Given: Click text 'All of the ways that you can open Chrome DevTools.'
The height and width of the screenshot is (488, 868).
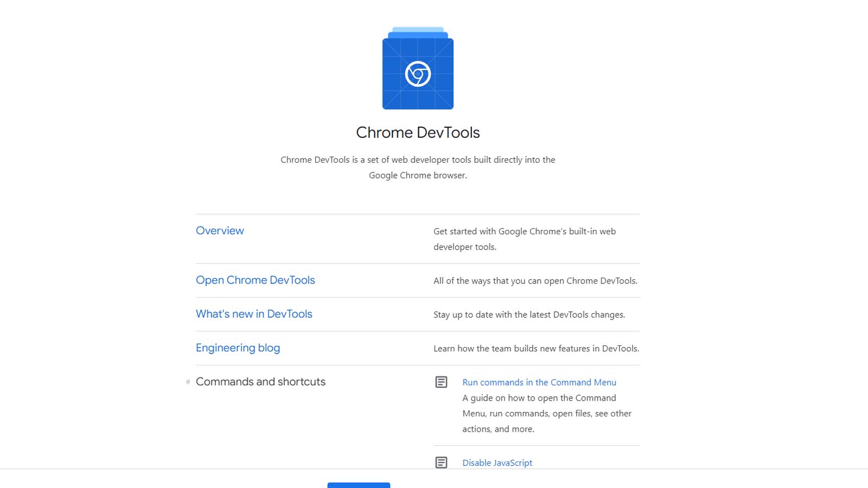Looking at the screenshot, I should click(535, 281).
